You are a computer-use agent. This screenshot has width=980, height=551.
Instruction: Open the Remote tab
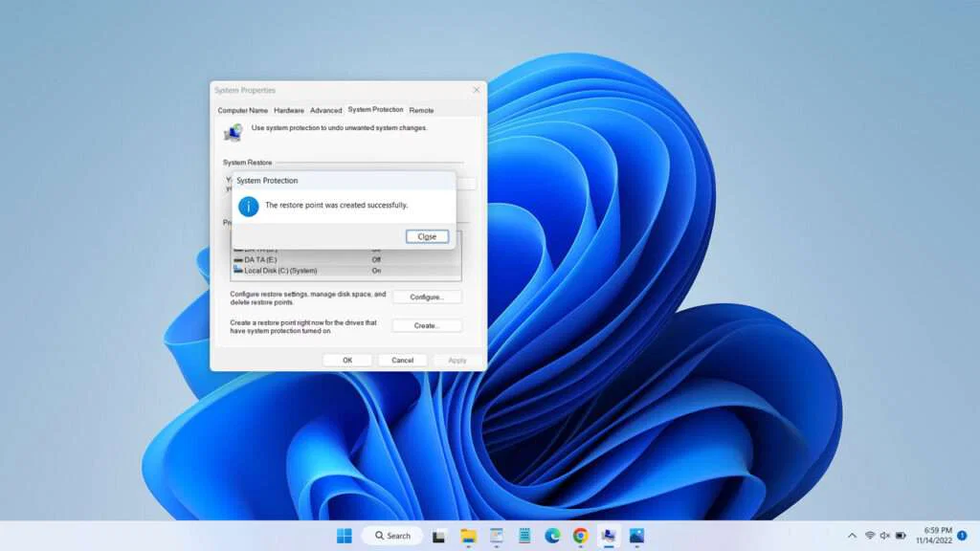point(421,110)
